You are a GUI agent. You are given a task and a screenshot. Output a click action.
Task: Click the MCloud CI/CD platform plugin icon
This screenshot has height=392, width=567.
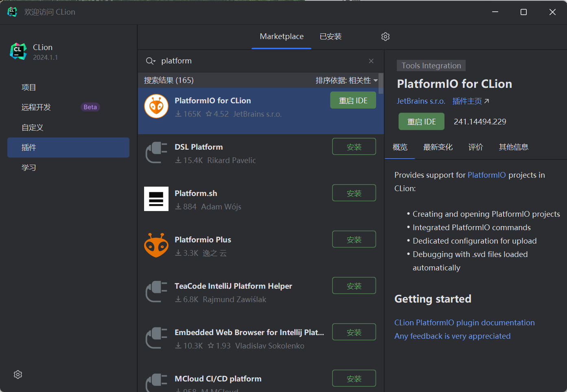pyautogui.click(x=156, y=383)
